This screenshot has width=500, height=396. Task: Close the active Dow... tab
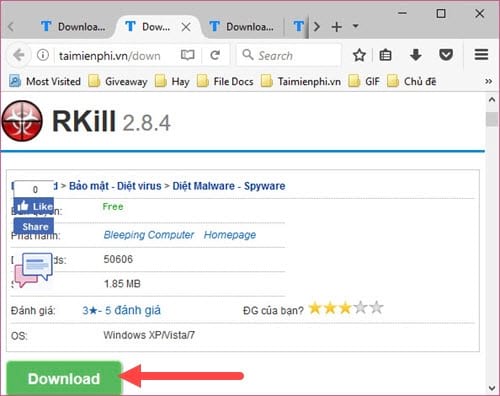[186, 27]
